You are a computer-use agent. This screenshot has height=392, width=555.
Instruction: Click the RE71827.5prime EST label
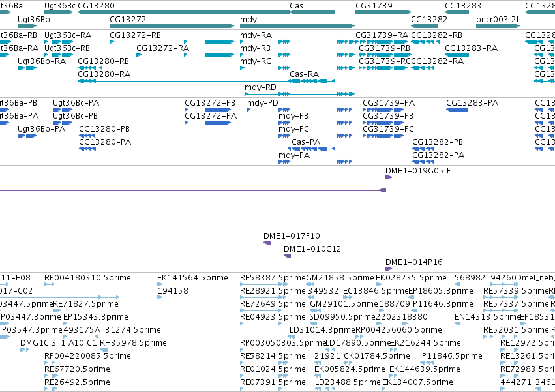[x=85, y=304]
